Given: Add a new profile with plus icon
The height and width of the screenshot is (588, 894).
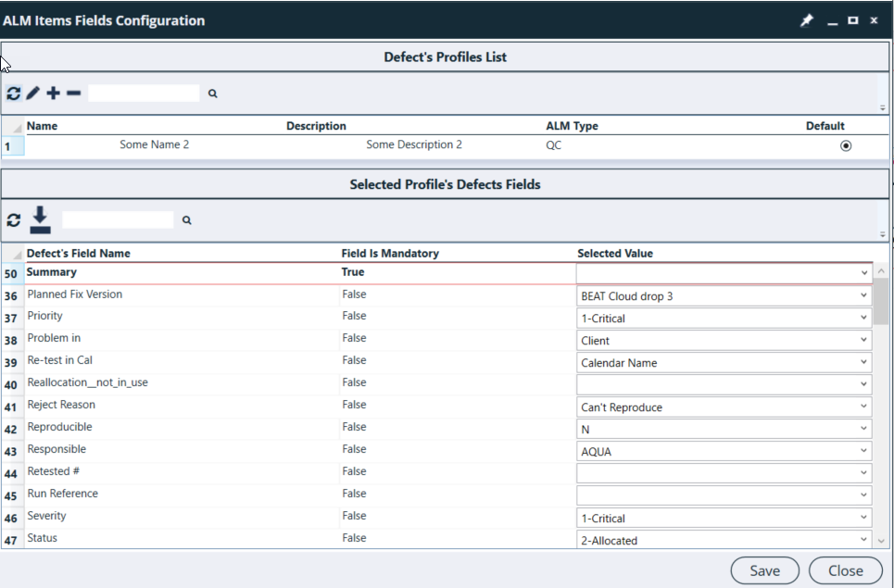Looking at the screenshot, I should 54,94.
